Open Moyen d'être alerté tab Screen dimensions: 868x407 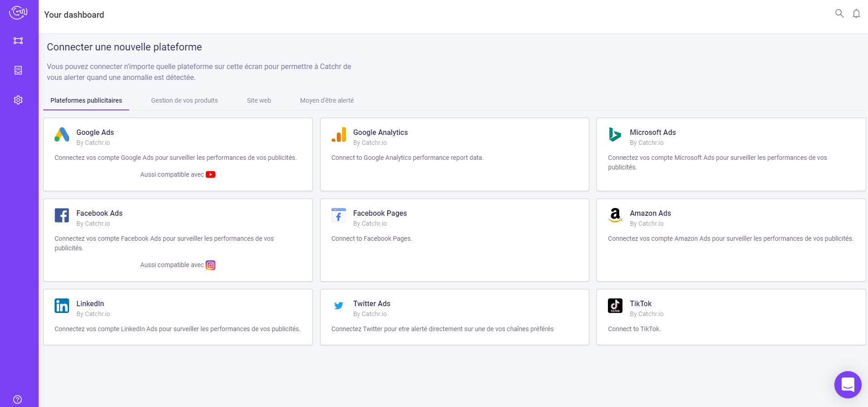(x=327, y=100)
